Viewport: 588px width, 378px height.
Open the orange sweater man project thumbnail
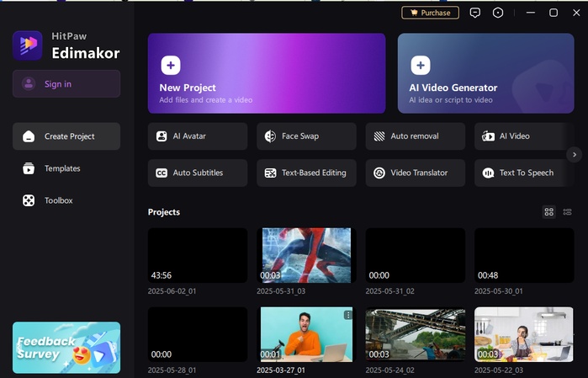coord(306,334)
